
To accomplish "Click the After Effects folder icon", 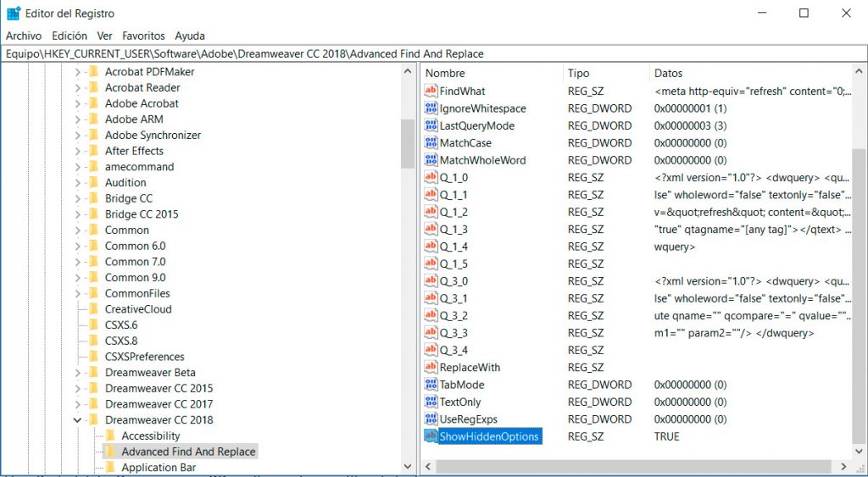I will [93, 151].
